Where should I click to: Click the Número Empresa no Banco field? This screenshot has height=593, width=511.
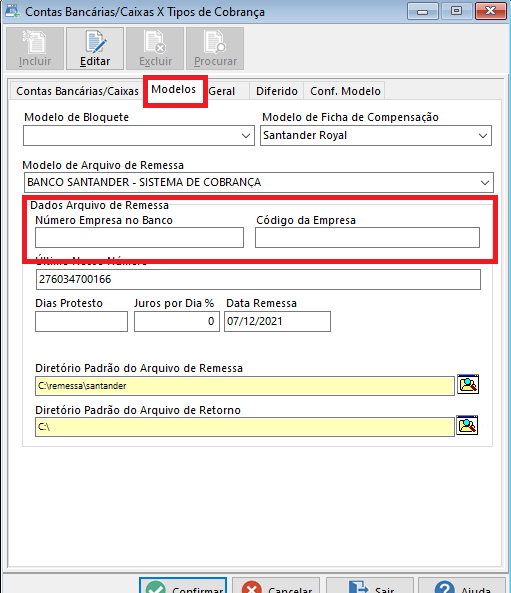(x=139, y=238)
